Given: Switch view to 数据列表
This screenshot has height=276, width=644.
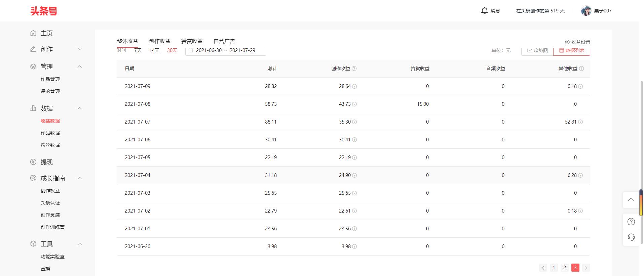Looking at the screenshot, I should click(x=572, y=50).
